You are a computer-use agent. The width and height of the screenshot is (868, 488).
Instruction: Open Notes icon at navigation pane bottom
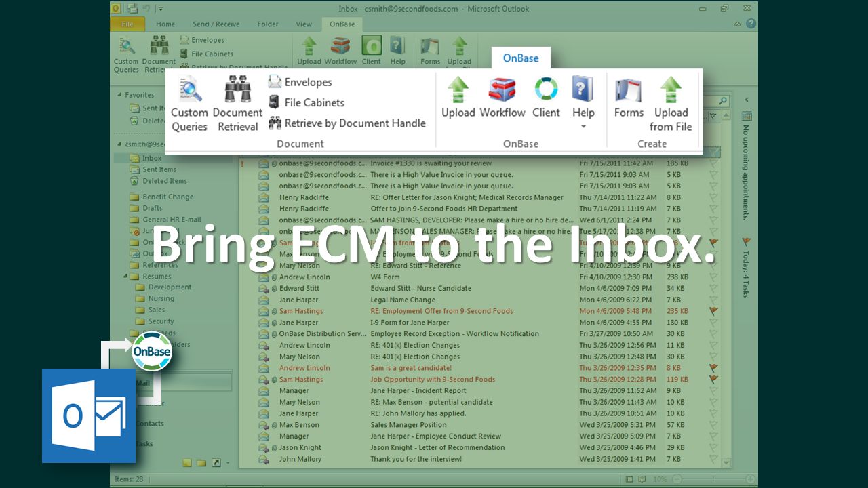click(x=187, y=463)
